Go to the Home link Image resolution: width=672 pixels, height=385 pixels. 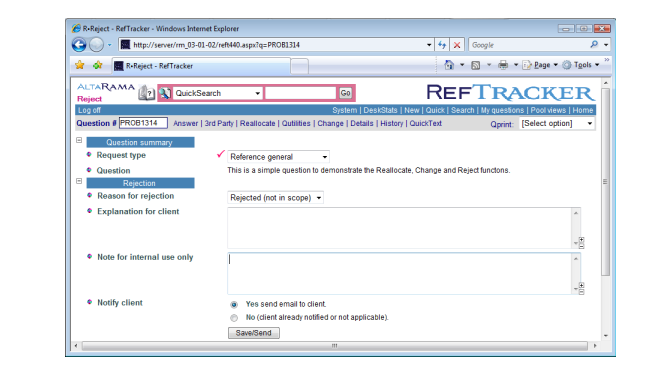click(583, 110)
